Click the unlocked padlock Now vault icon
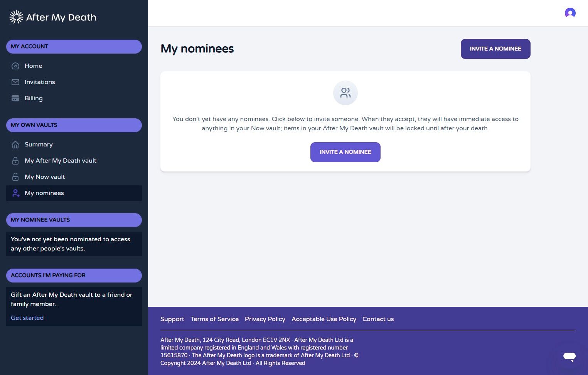588x375 pixels. click(x=15, y=177)
